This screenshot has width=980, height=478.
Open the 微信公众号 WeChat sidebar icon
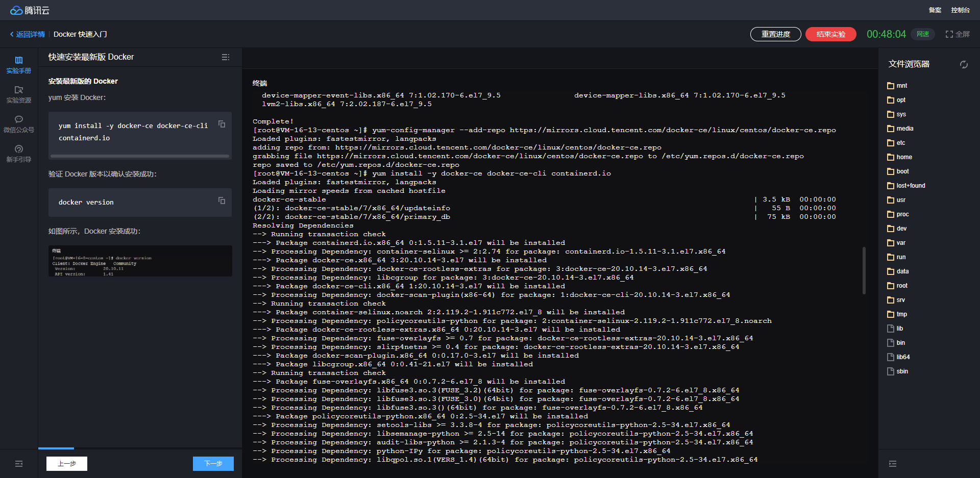pos(19,124)
